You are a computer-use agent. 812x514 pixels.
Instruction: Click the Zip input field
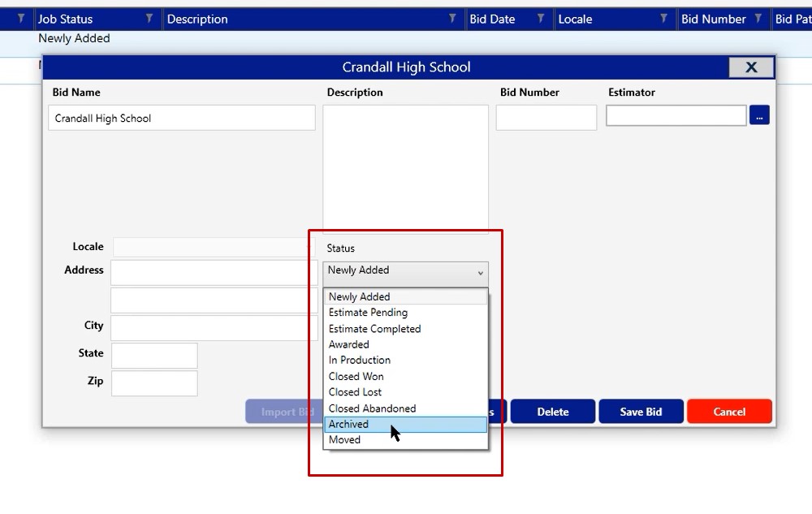[x=154, y=383]
